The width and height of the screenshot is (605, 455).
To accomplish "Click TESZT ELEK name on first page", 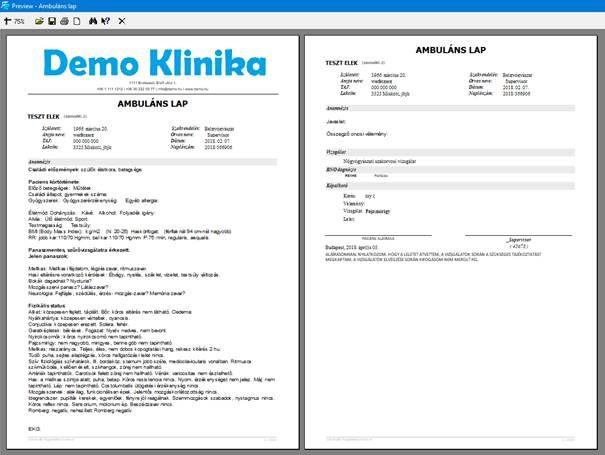I will [43, 116].
